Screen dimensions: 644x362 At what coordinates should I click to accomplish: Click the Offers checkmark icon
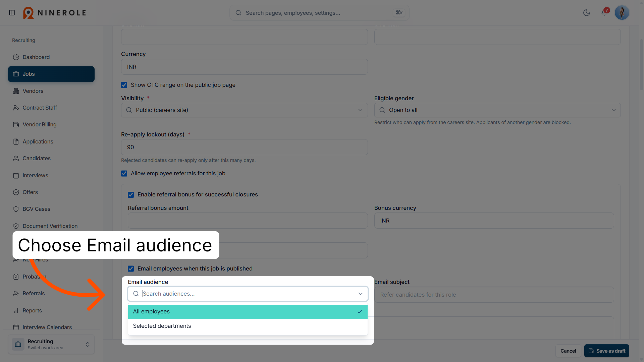(x=16, y=192)
